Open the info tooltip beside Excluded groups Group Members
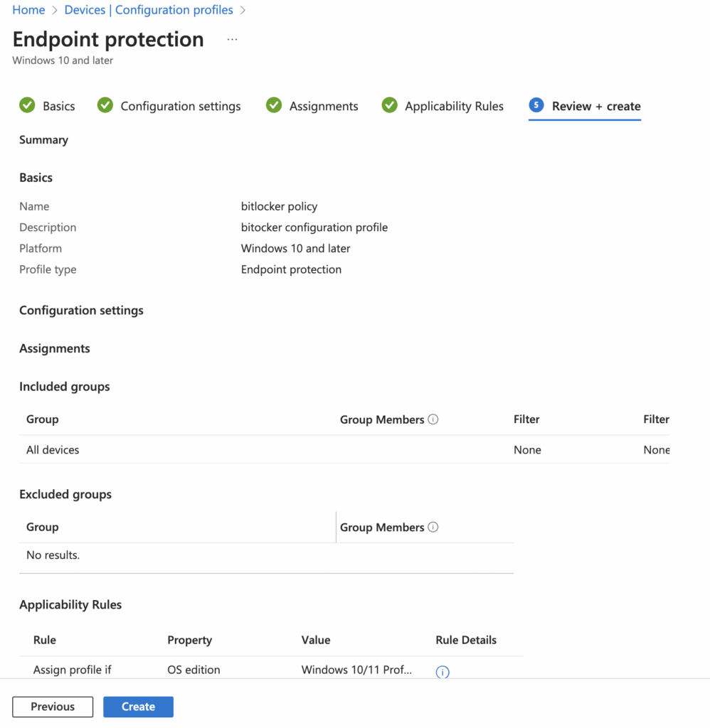Viewport: 710px width, 728px height. [434, 527]
